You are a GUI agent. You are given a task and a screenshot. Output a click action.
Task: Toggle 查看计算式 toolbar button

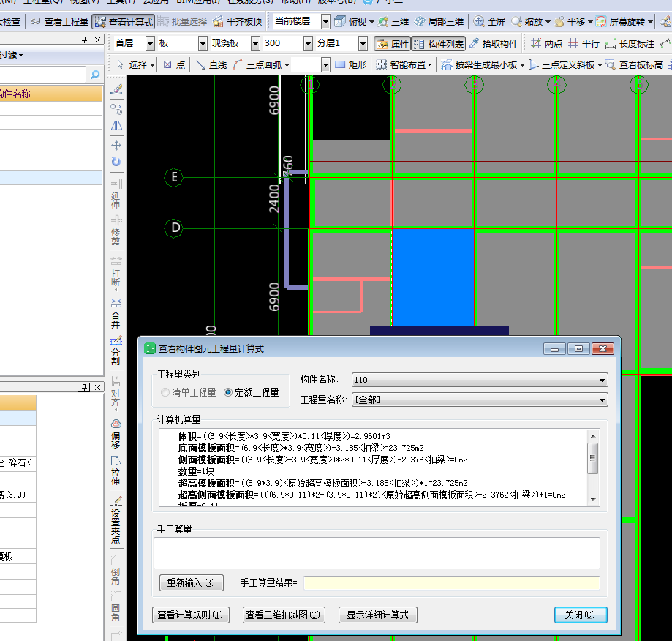point(124,22)
